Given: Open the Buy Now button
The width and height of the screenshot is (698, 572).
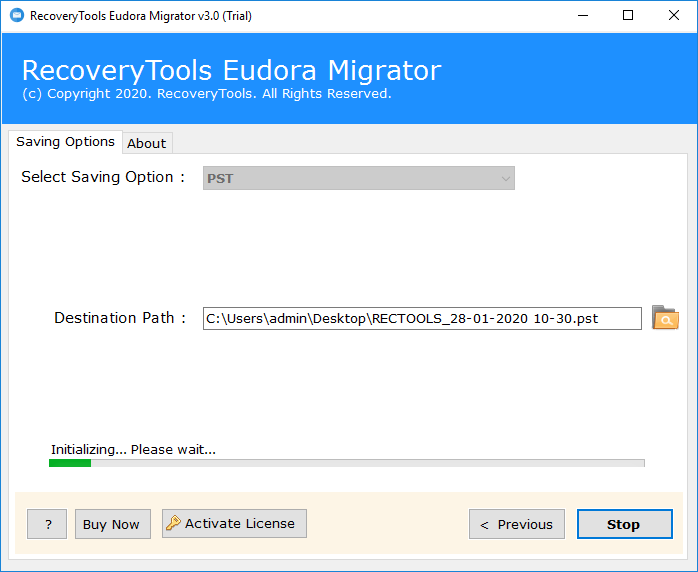Looking at the screenshot, I should click(x=113, y=524).
